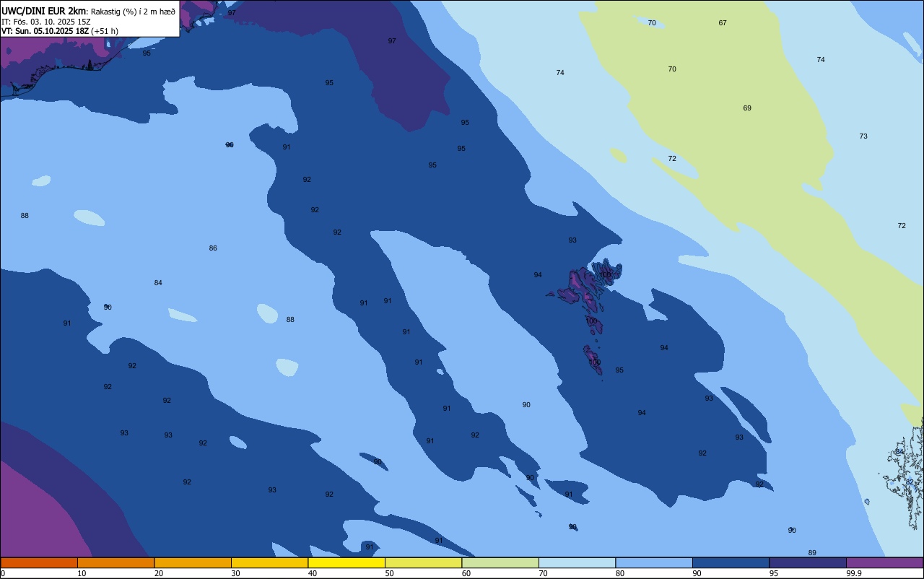Click the legend tick label '50'

click(x=389, y=573)
